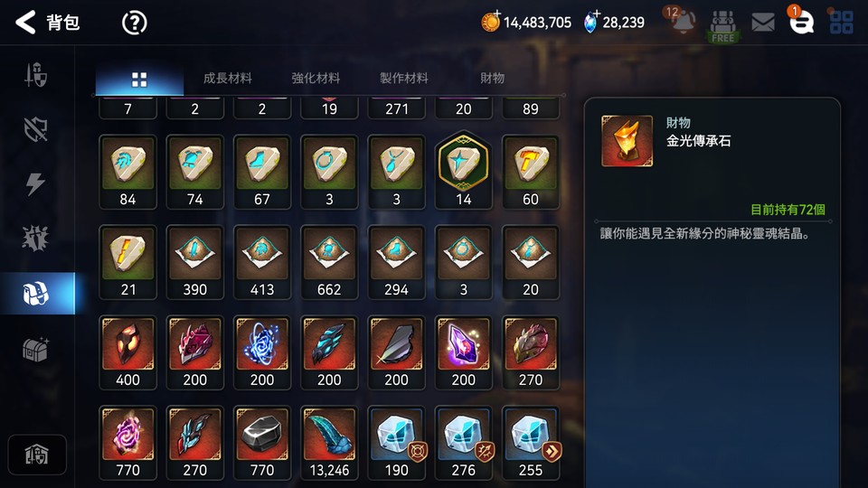Go back using the arrow beside 背包

25,23
